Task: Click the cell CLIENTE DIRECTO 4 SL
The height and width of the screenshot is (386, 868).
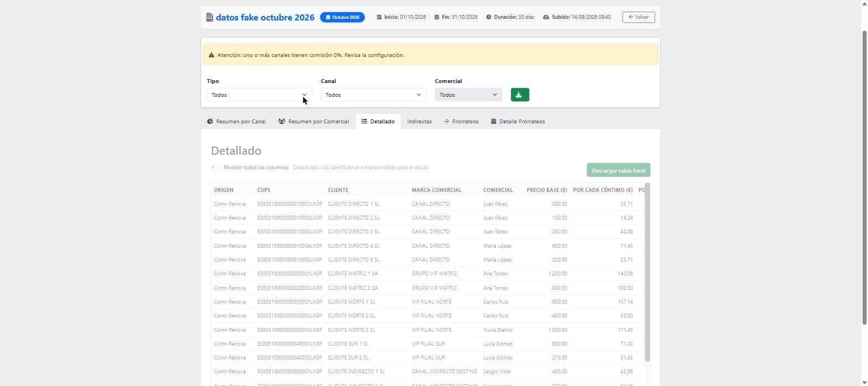Action: pos(354,246)
